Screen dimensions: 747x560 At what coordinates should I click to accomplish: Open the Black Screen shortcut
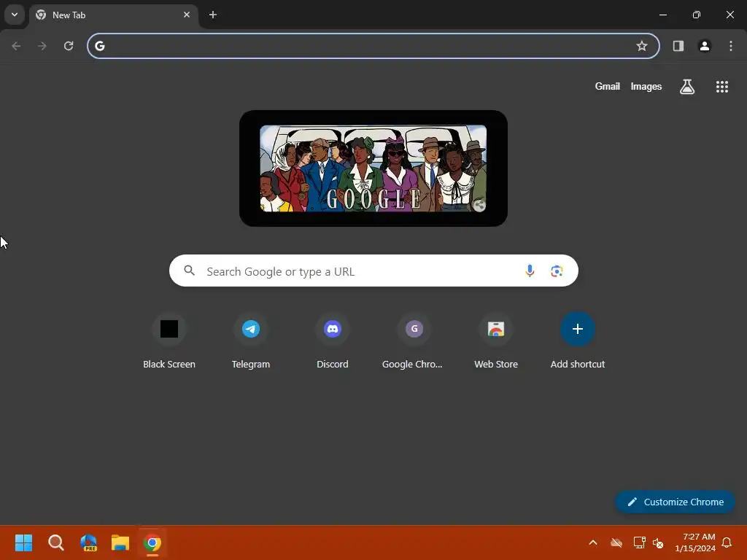pos(169,342)
